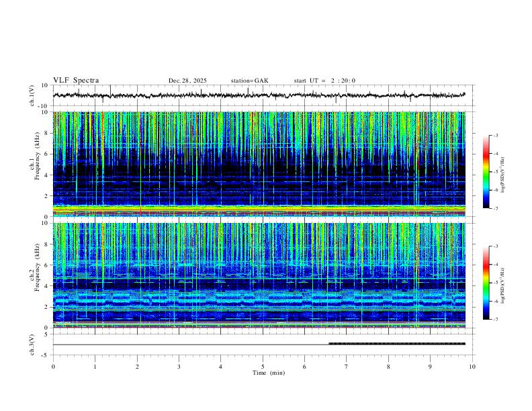Click the ch.1 color bar legend
The height and width of the screenshot is (411, 532).
click(486, 171)
